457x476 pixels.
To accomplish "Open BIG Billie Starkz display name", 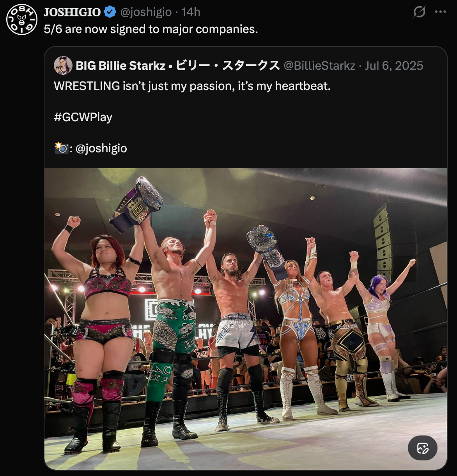I will tap(178, 65).
